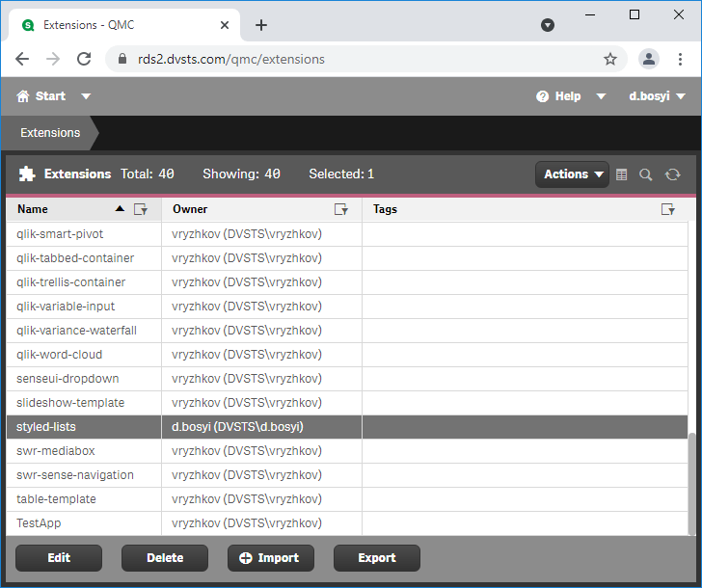Click the site lock icon
This screenshot has height=588, width=702.
pos(122,59)
